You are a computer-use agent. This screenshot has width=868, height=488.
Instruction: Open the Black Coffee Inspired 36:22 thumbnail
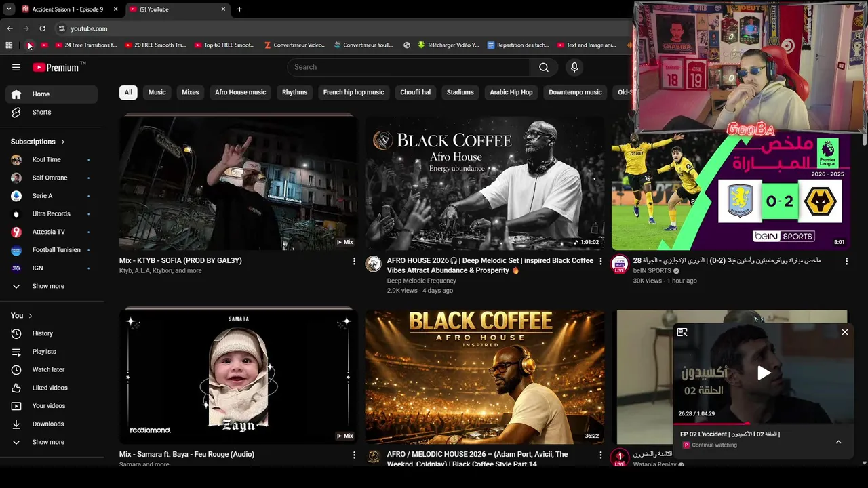click(x=484, y=377)
